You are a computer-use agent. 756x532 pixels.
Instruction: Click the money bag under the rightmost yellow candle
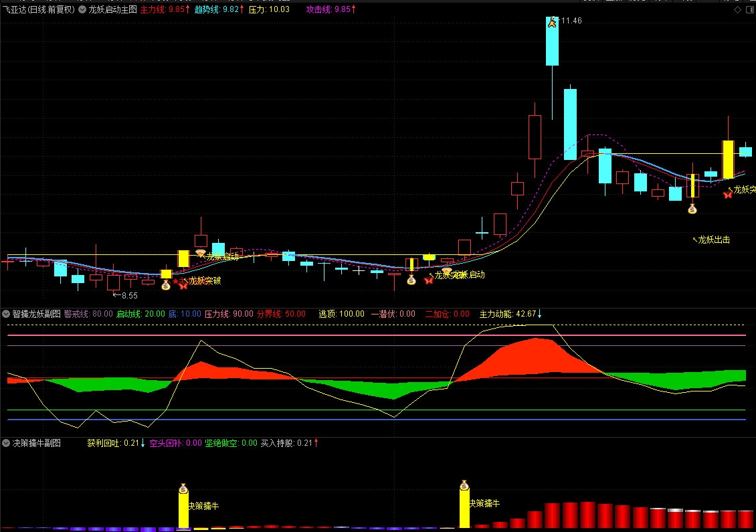[692, 209]
